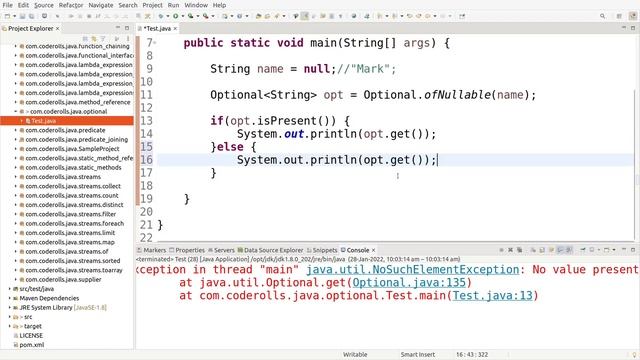
Task: Open Project Explorer view menu (three dots)
Action: [x=128, y=38]
